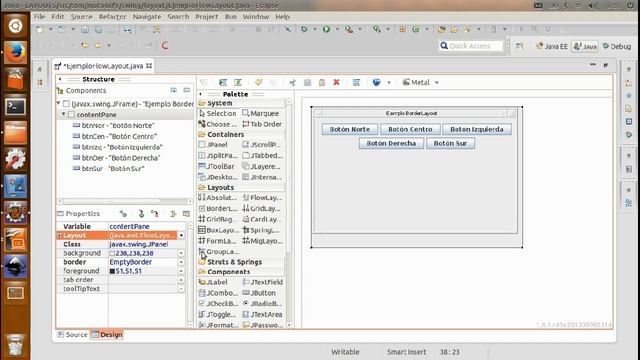
Task: Click the Run green play icon
Action: point(326,29)
